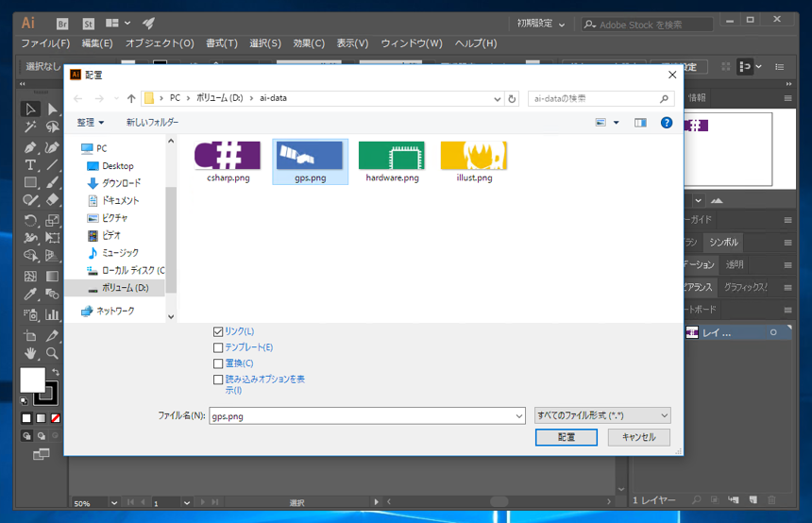Check the 置換(C) checkbox

coord(218,363)
